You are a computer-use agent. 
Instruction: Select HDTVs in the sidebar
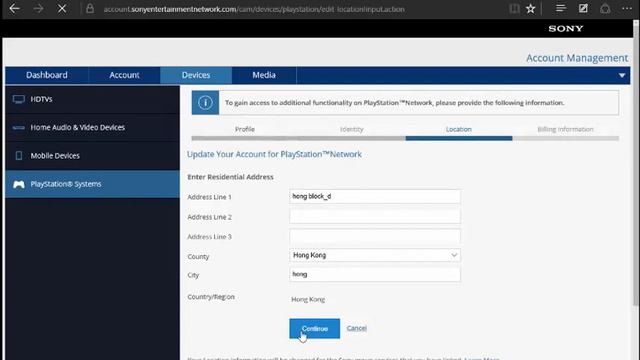point(93,99)
